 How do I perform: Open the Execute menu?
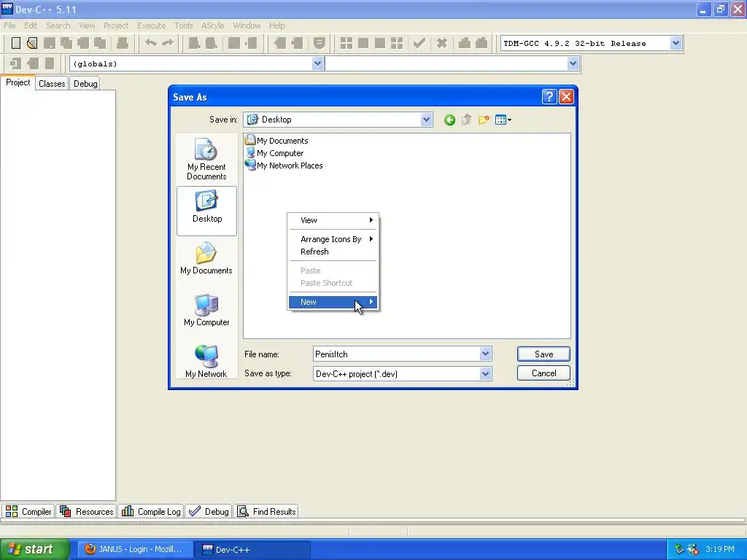pos(152,26)
